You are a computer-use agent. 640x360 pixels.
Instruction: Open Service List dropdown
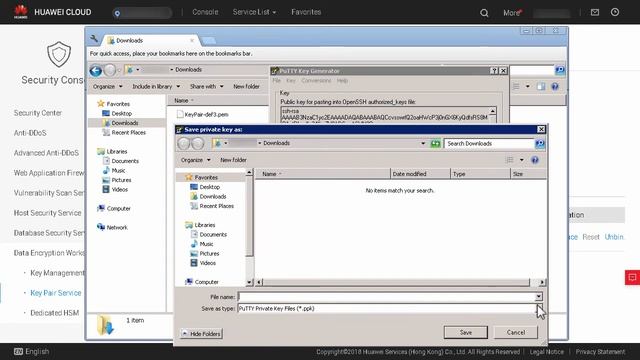coord(254,12)
